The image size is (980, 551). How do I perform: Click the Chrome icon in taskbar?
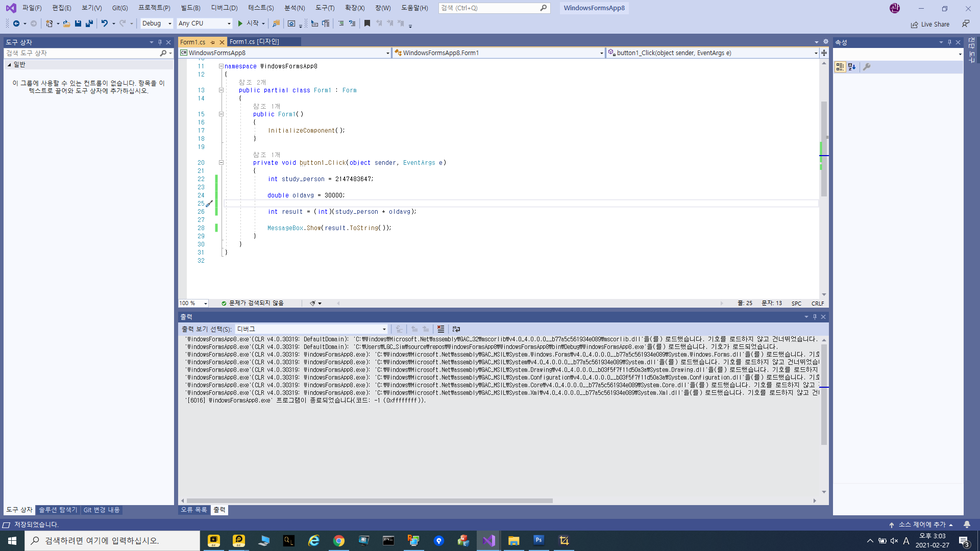click(339, 540)
